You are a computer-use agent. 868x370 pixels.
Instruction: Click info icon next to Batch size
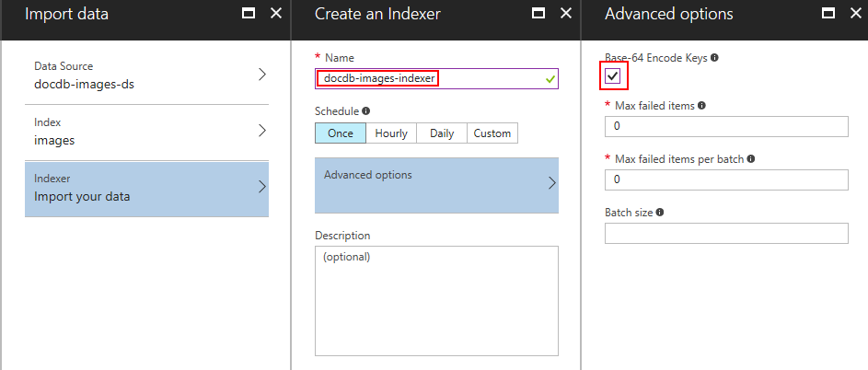coord(661,213)
